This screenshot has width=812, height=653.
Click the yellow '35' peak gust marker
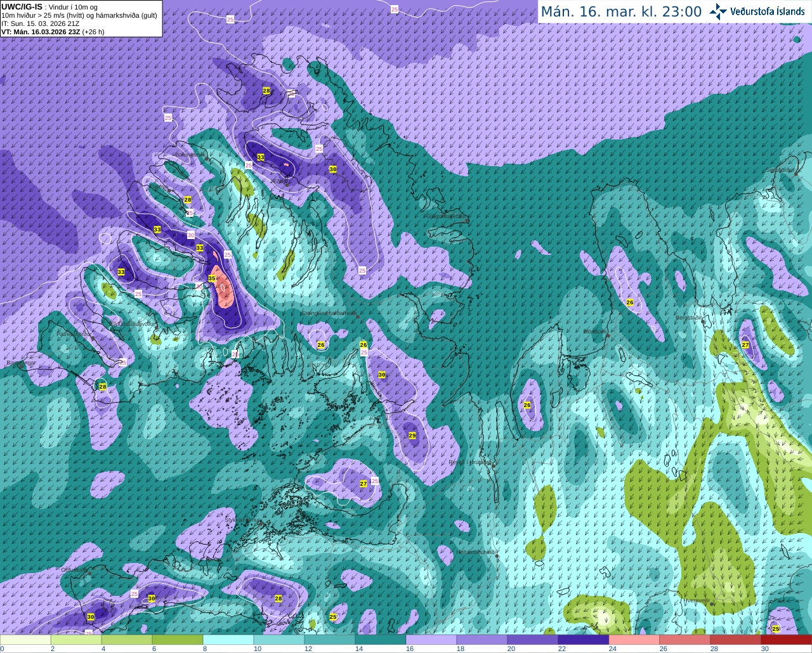tap(212, 278)
